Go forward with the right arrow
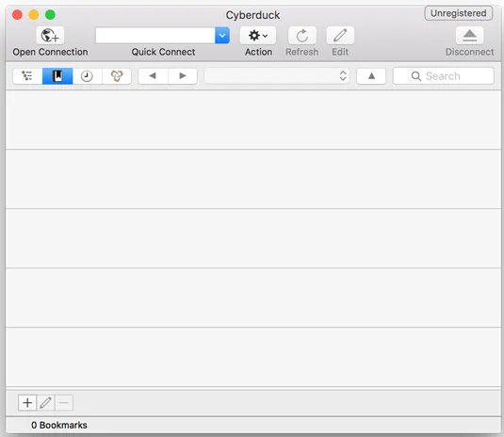The height and width of the screenshot is (437, 504). 183,76
